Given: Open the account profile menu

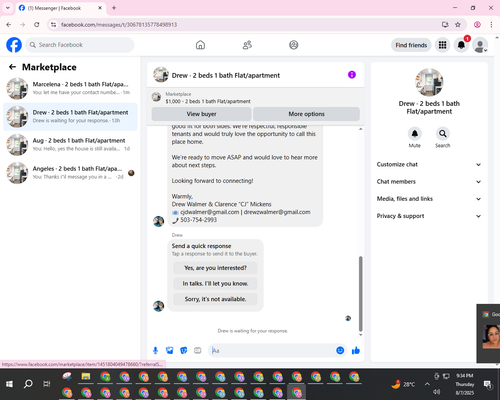Looking at the screenshot, I should tap(480, 45).
